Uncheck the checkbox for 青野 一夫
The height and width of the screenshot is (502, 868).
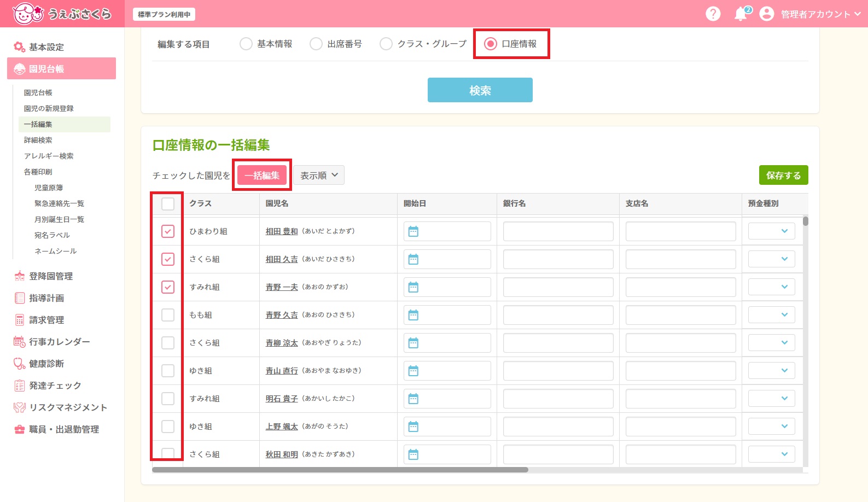tap(168, 287)
